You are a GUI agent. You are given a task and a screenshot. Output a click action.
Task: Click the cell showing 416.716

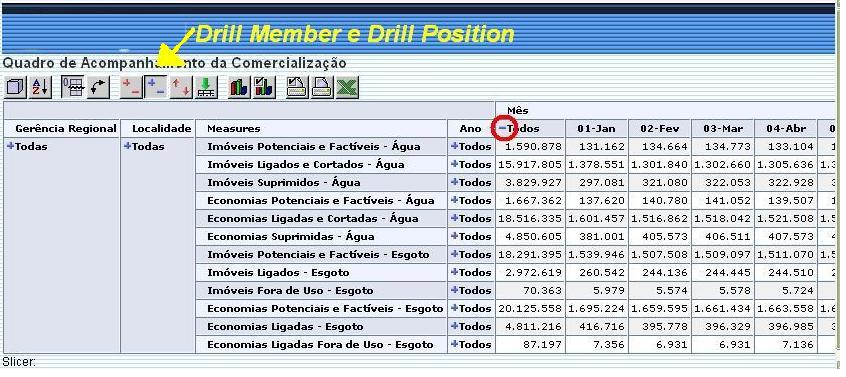click(597, 326)
